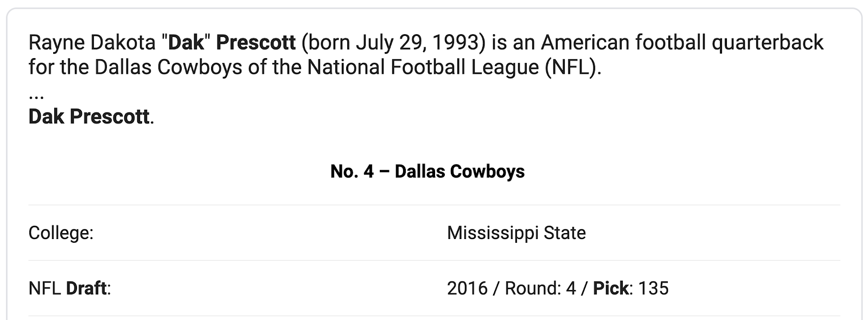
Task: Click the "College:" row label
Action: (x=61, y=233)
